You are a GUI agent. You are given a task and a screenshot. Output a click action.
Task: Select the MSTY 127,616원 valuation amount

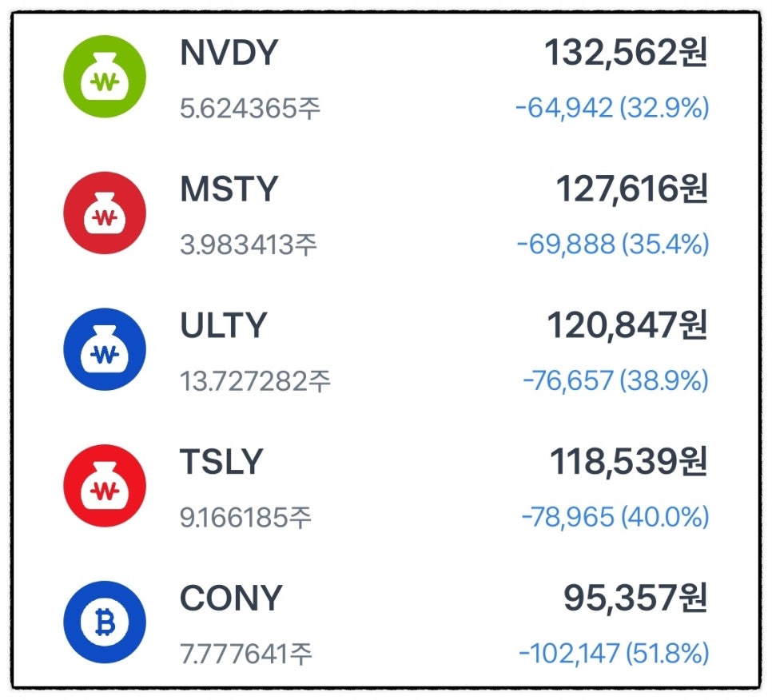click(x=632, y=189)
